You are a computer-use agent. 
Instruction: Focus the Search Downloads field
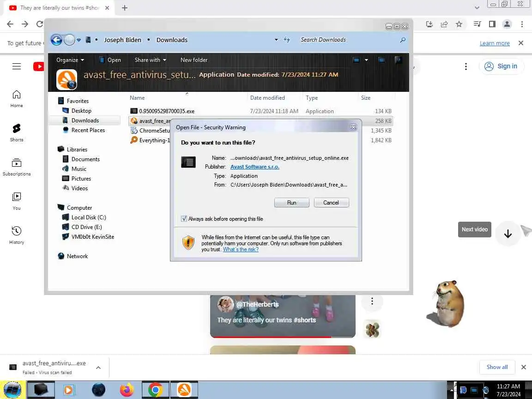(x=348, y=40)
